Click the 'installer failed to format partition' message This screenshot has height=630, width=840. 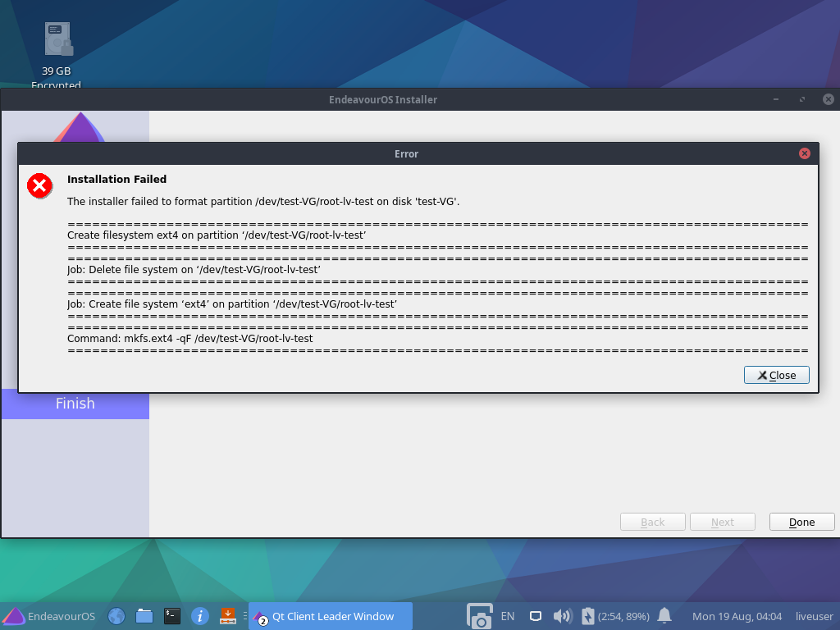coord(263,202)
